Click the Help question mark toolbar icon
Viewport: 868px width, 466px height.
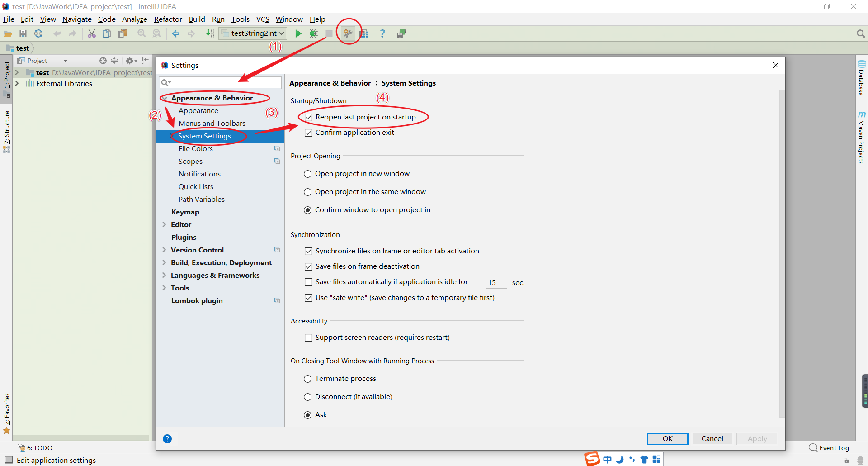point(382,33)
